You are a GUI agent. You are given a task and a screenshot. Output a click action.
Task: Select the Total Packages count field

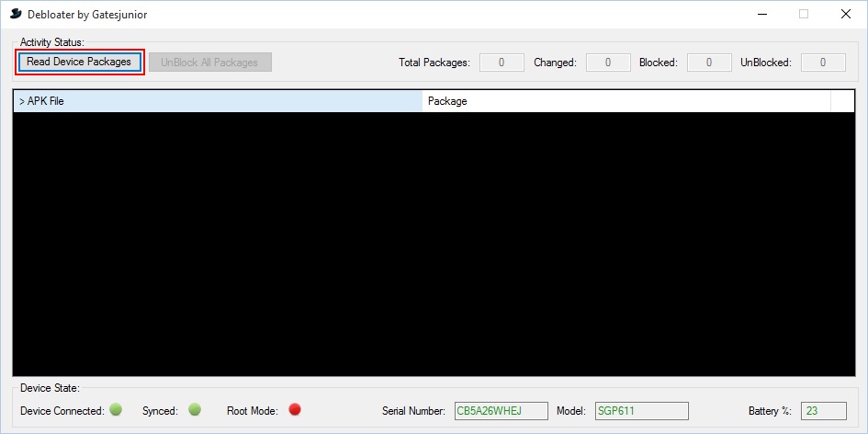pos(502,63)
